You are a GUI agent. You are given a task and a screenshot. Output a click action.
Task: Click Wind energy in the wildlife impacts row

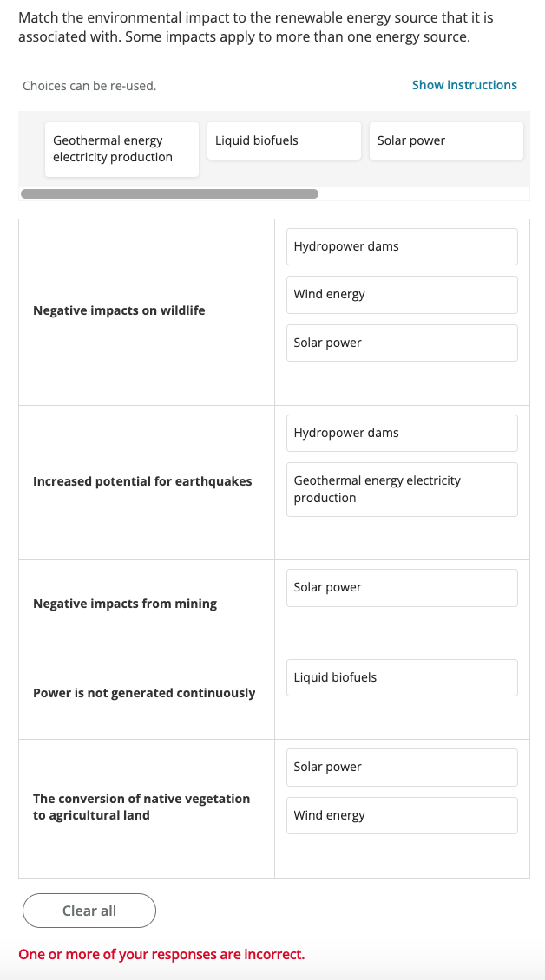point(401,294)
